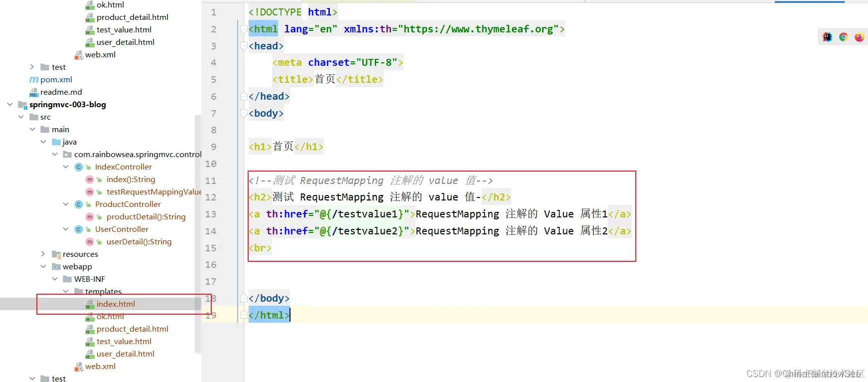Fold marker at closing body line 18
868x382 pixels.
244,298
